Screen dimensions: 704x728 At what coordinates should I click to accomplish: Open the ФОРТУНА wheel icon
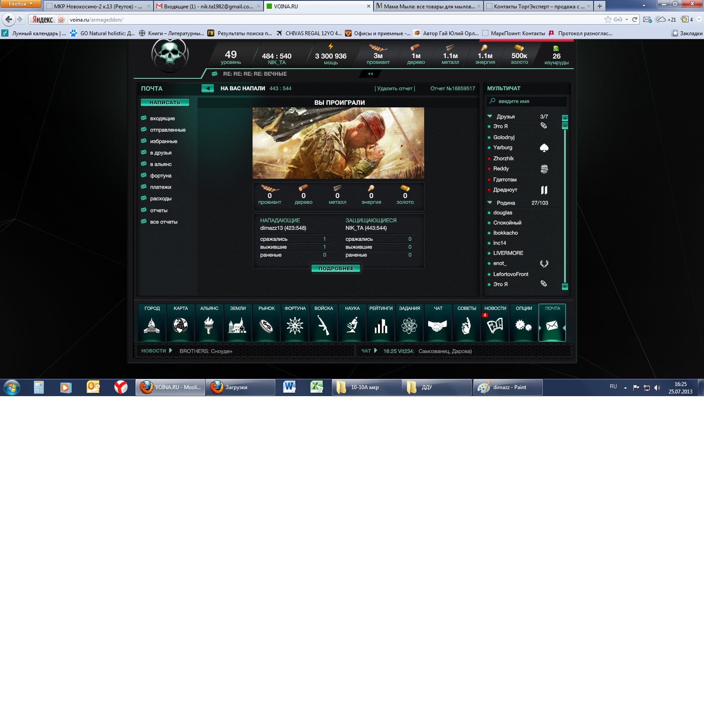pyautogui.click(x=295, y=325)
